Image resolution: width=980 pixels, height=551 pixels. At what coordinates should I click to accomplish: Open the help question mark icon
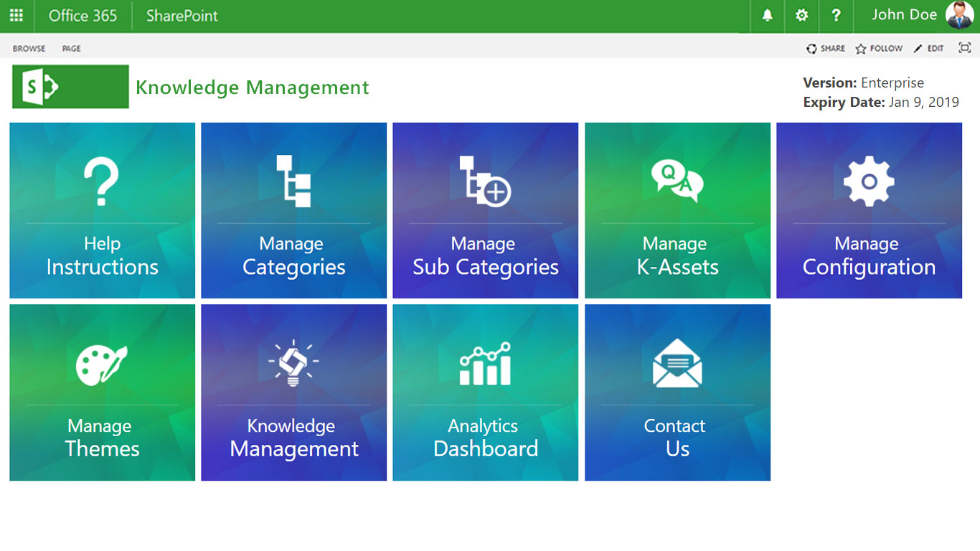click(835, 16)
